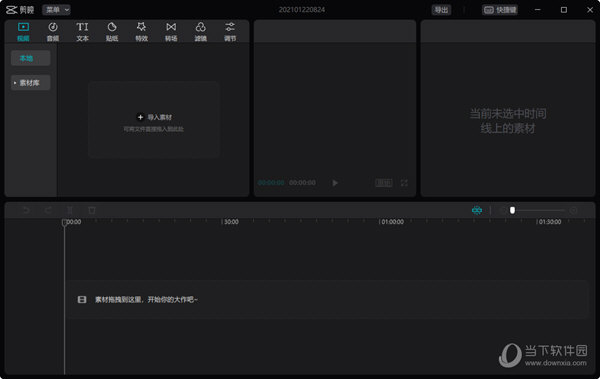Click the 01:30:00 mark on the ruler
The image size is (600, 379).
point(549,222)
